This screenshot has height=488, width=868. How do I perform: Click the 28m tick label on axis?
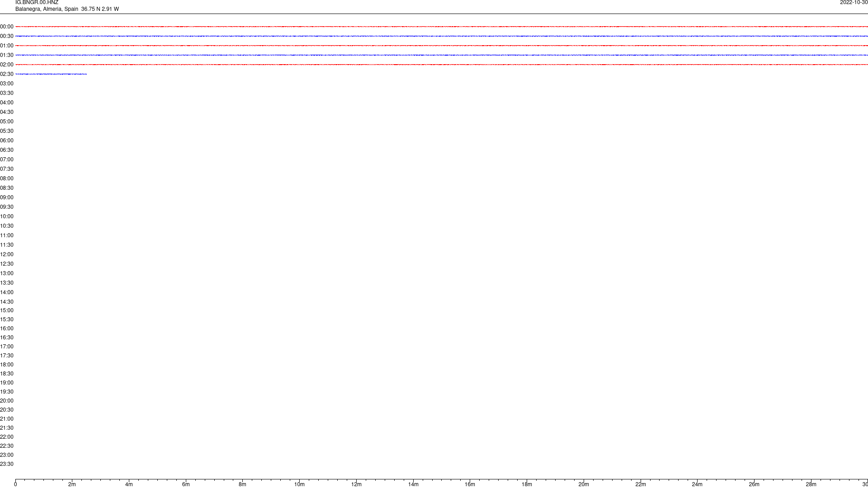(811, 484)
